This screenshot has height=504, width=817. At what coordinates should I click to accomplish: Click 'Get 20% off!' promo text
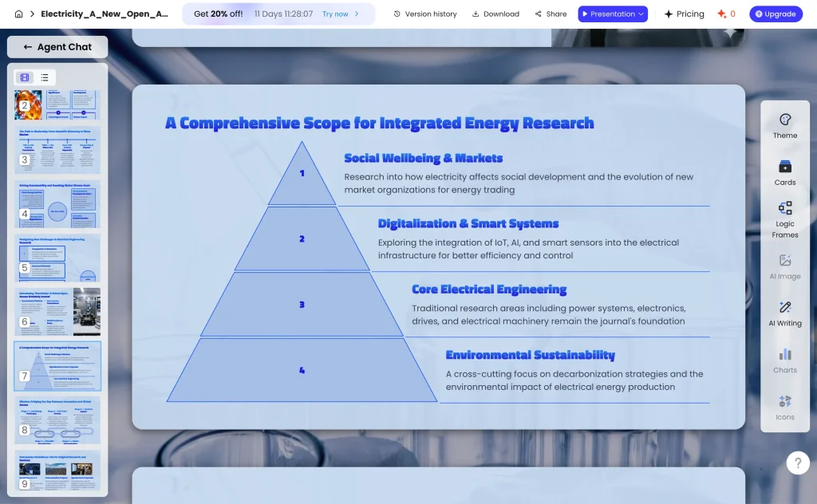(x=219, y=14)
